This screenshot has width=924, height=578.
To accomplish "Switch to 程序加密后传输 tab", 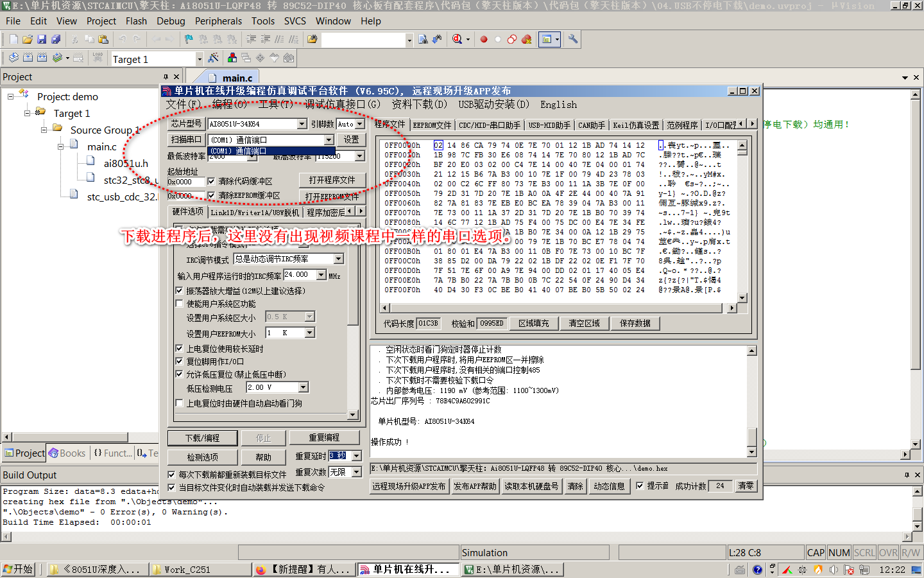I will [326, 212].
